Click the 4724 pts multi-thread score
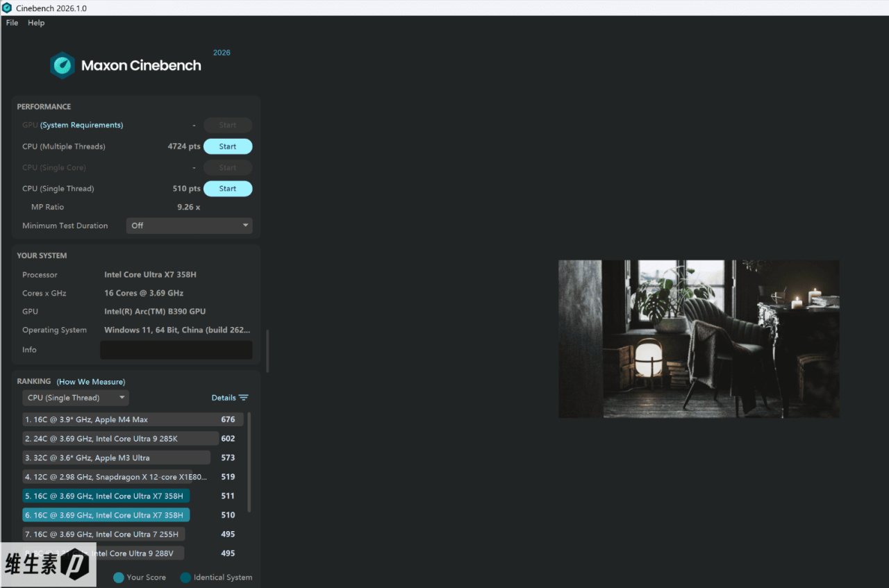 pyautogui.click(x=184, y=146)
